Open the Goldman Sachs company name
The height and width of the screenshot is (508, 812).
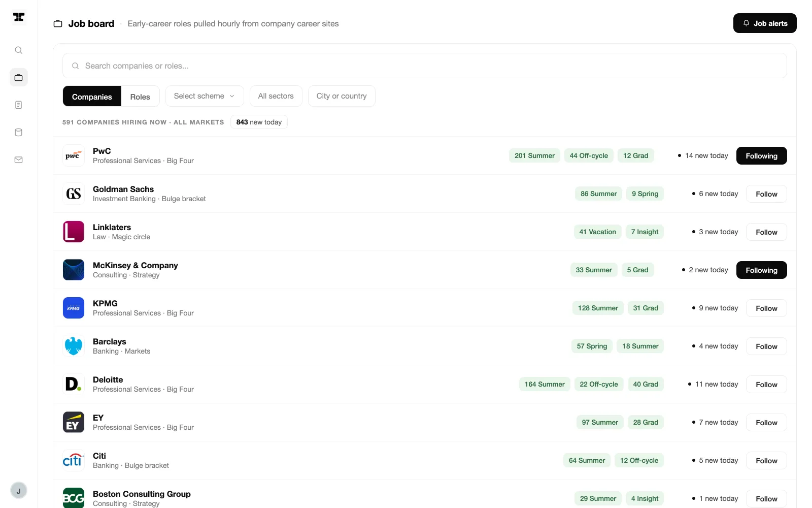[123, 189]
